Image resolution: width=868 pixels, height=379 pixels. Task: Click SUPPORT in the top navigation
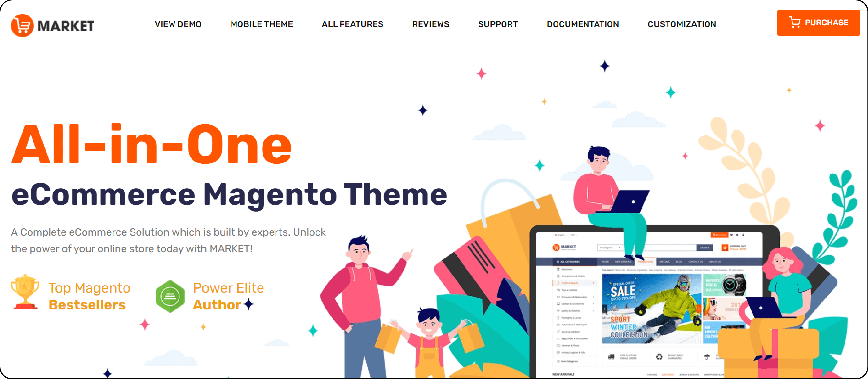(x=498, y=24)
